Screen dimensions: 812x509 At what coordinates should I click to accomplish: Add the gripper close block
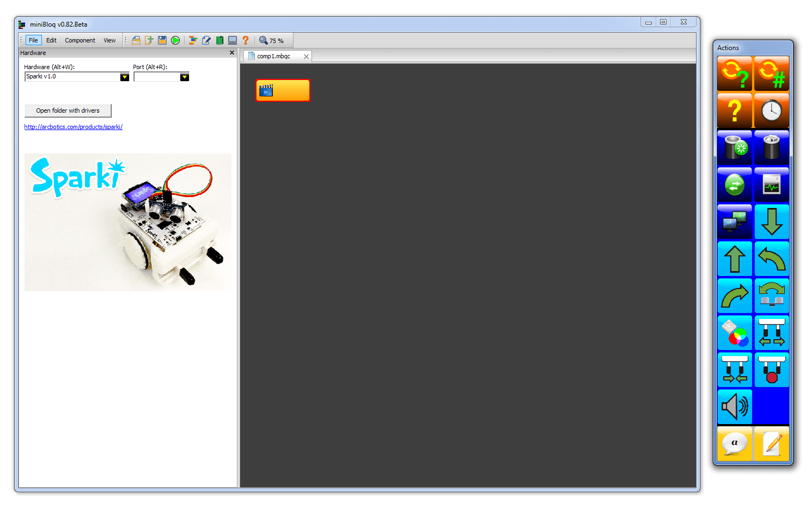point(735,370)
